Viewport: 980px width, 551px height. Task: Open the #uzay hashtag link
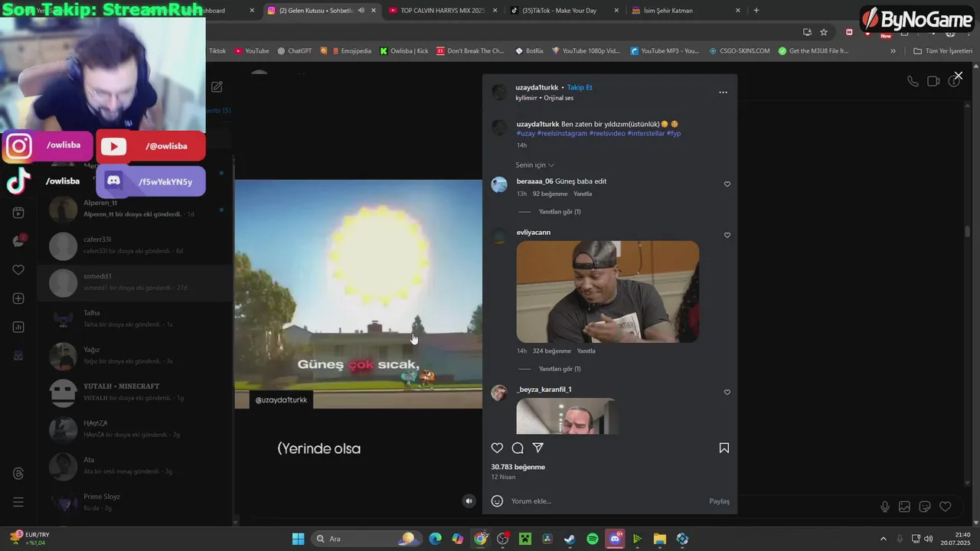[526, 133]
